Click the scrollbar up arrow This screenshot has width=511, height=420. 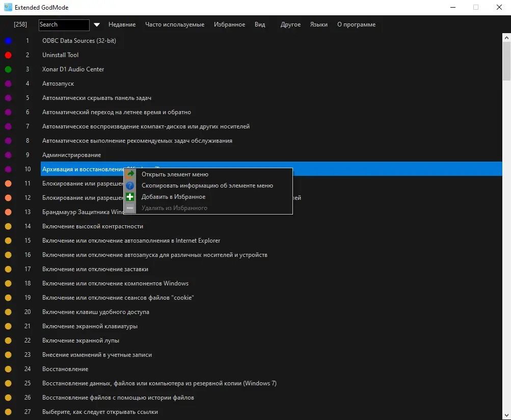pyautogui.click(x=506, y=38)
